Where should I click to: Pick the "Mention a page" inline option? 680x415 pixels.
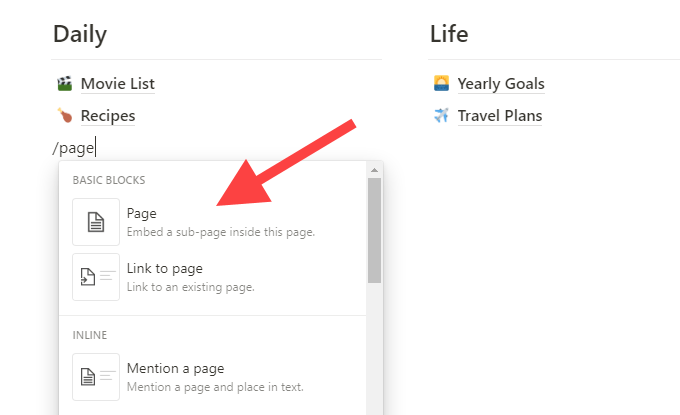(220, 377)
